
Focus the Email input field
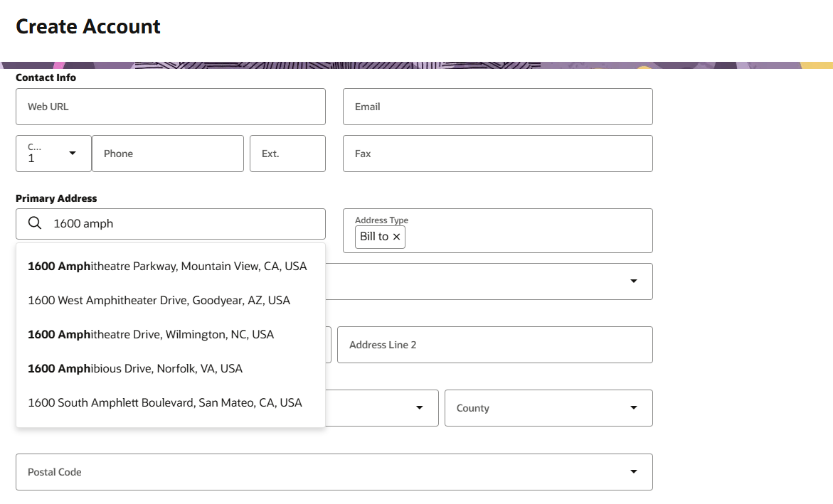pos(498,107)
